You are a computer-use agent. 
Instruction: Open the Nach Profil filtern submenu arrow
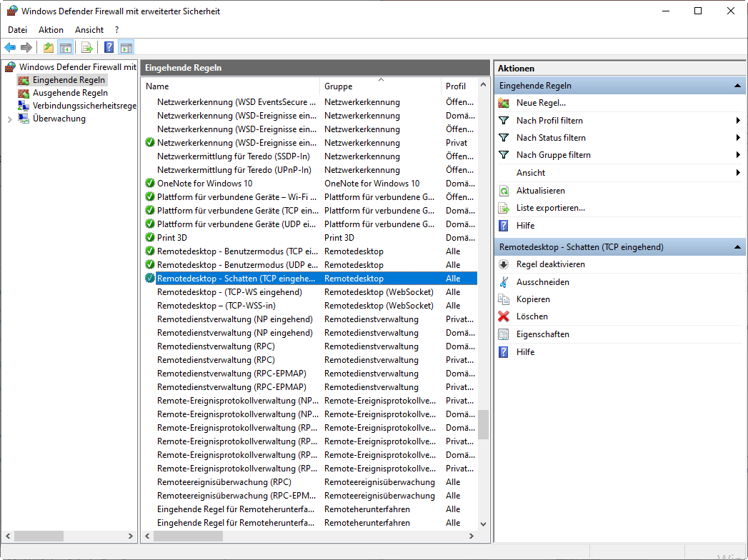(x=737, y=121)
